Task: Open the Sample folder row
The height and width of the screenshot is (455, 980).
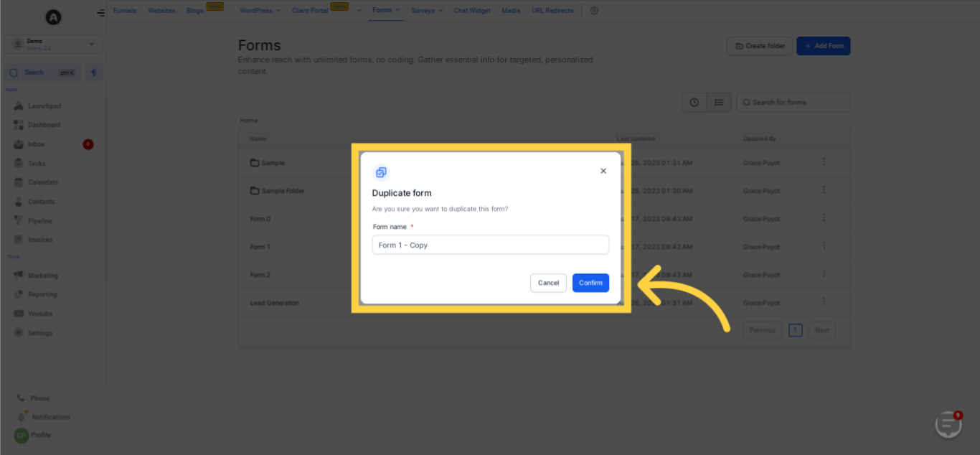Action: [544, 163]
